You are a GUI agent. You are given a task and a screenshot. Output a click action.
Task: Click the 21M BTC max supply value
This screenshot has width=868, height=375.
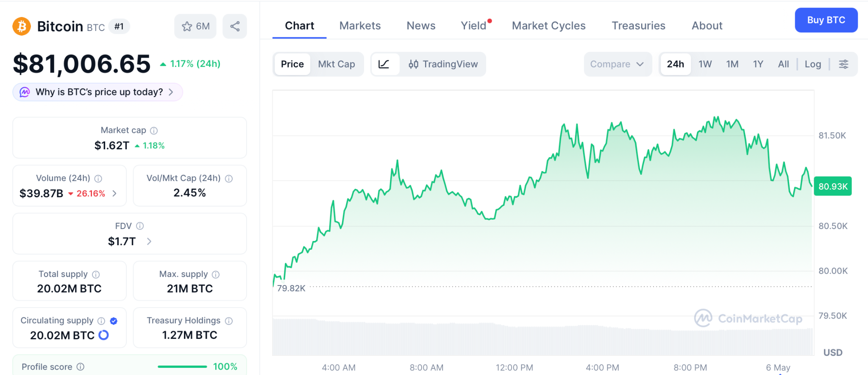[x=190, y=289]
